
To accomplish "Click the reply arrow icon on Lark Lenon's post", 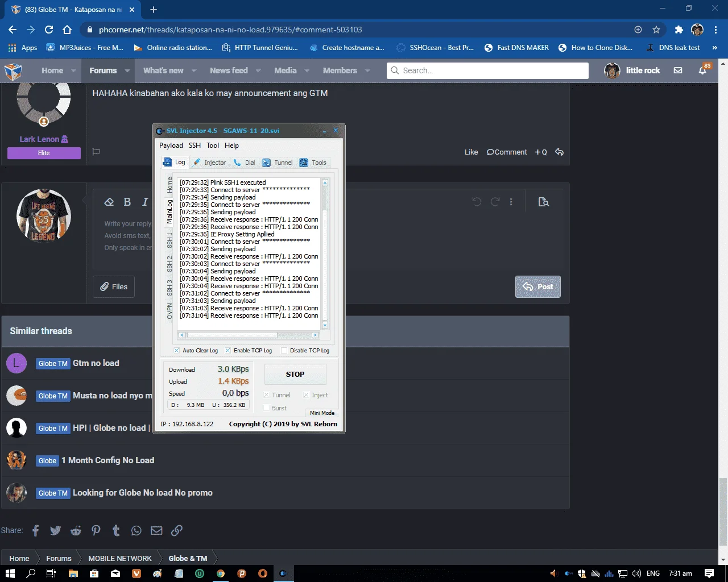I will point(560,152).
